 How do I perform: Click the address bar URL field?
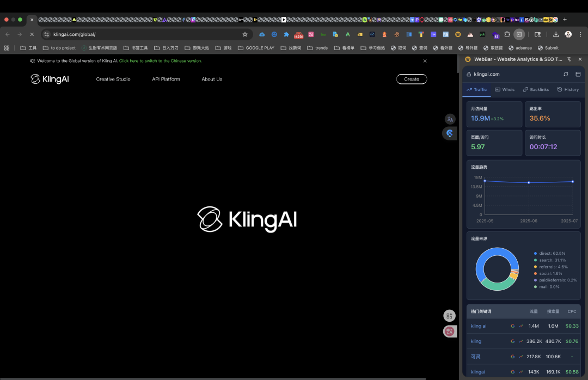146,34
